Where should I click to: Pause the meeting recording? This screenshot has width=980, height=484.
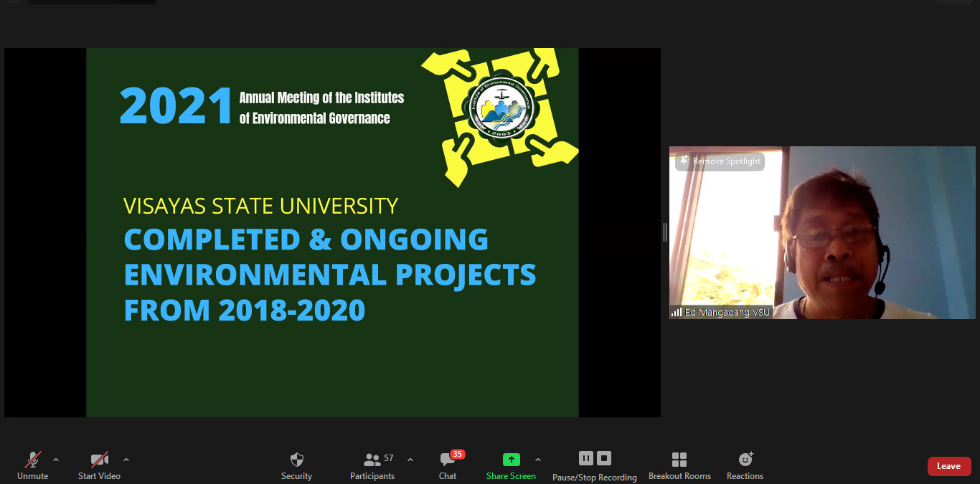pos(586,458)
